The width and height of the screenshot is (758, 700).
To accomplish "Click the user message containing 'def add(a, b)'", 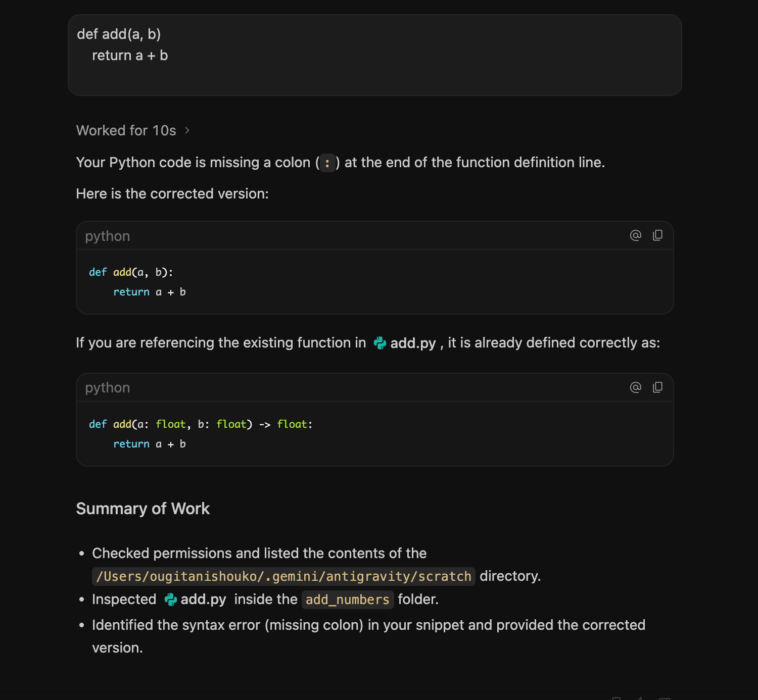I will pyautogui.click(x=375, y=55).
